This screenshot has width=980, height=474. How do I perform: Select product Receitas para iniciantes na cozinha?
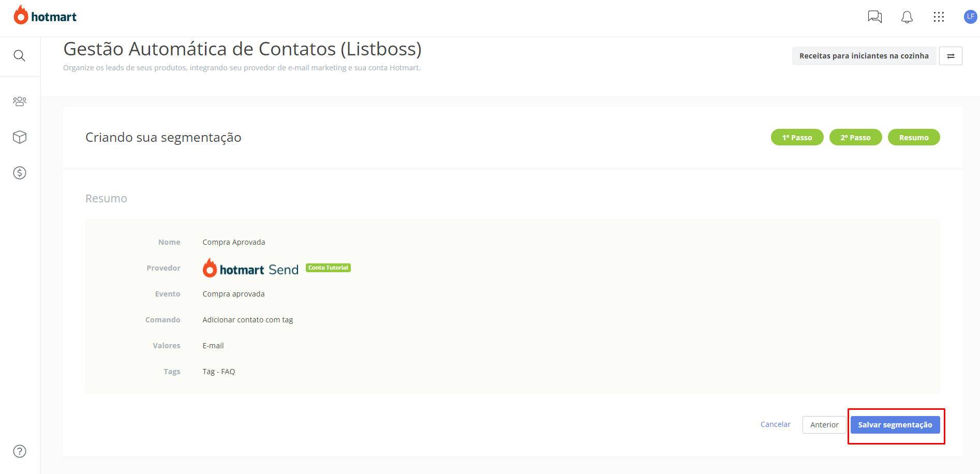864,56
